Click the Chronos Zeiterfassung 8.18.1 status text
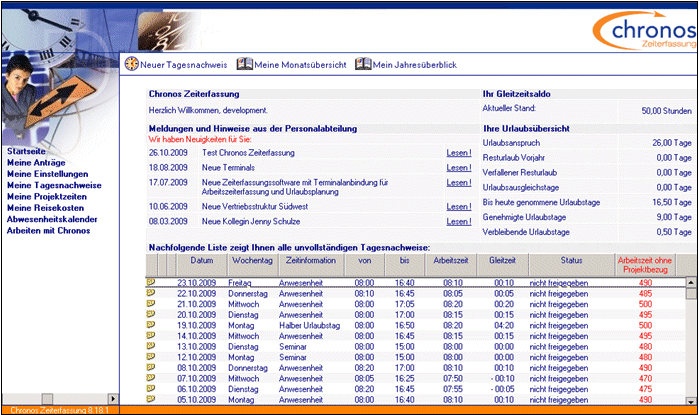This screenshot has height=415, width=699. tap(59, 410)
